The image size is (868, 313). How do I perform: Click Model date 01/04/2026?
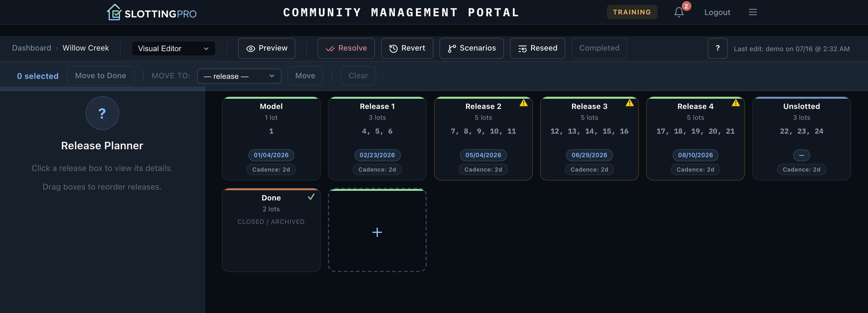[x=271, y=155]
